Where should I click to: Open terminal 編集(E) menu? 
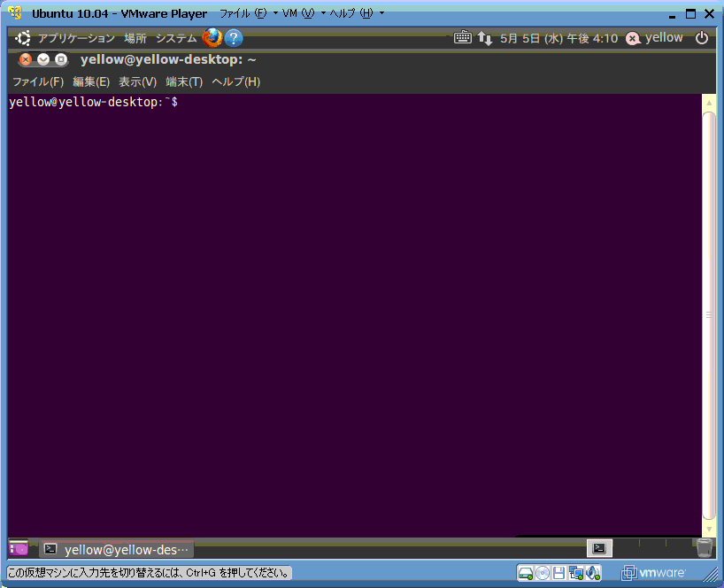click(91, 81)
